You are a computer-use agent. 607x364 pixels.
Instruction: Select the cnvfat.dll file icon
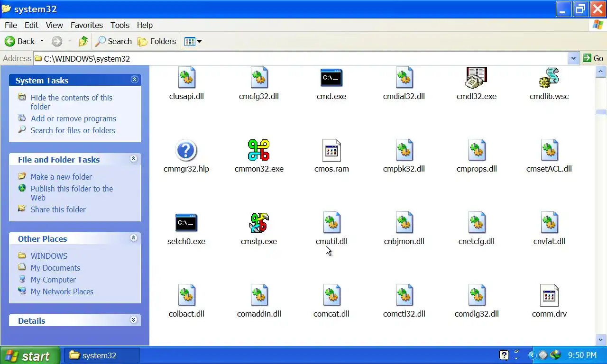550,223
